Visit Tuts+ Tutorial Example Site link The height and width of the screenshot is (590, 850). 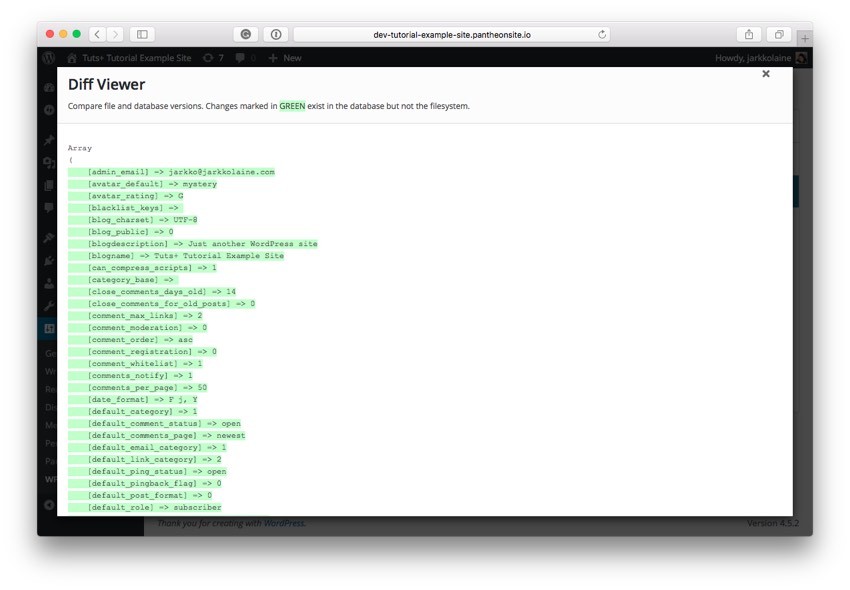tap(129, 58)
